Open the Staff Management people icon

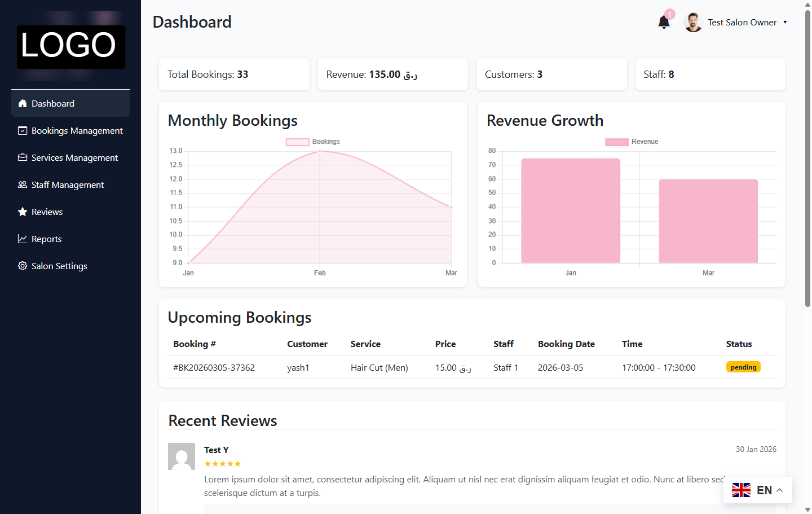coord(22,184)
